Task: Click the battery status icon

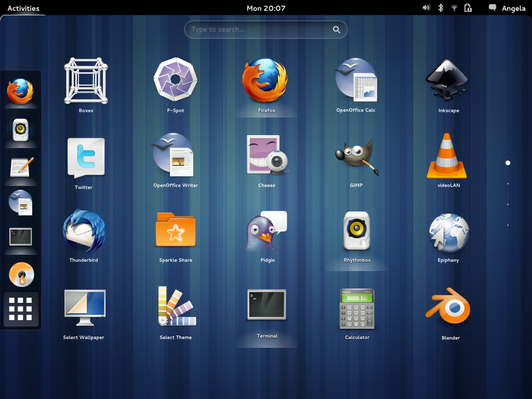Action: tap(468, 8)
